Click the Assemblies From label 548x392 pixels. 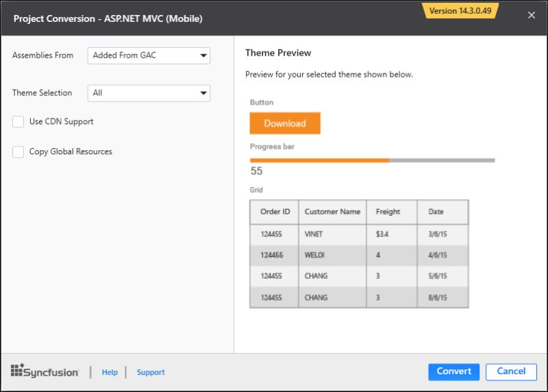[x=42, y=56]
